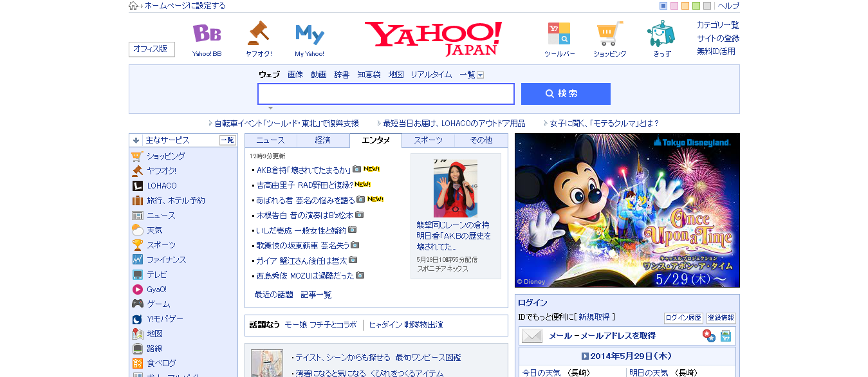The width and height of the screenshot is (868, 377).
Task: Click the ショッピング icon in services sidebar
Action: tap(137, 156)
